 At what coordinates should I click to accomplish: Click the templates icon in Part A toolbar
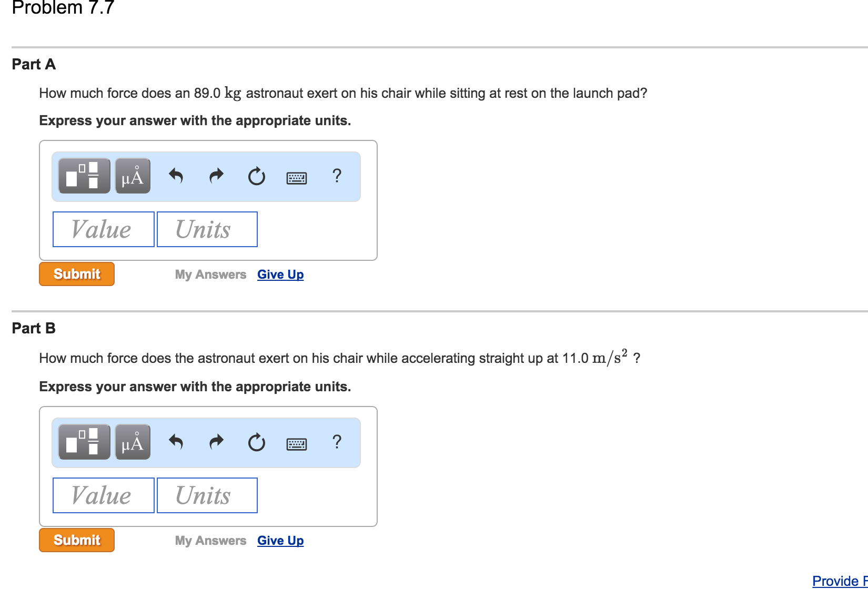[x=84, y=176]
